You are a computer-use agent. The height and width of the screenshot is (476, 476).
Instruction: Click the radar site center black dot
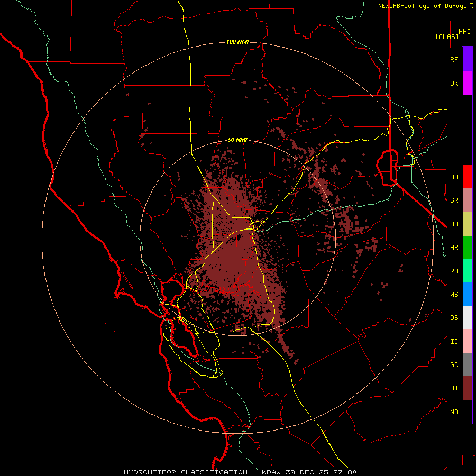(239, 237)
